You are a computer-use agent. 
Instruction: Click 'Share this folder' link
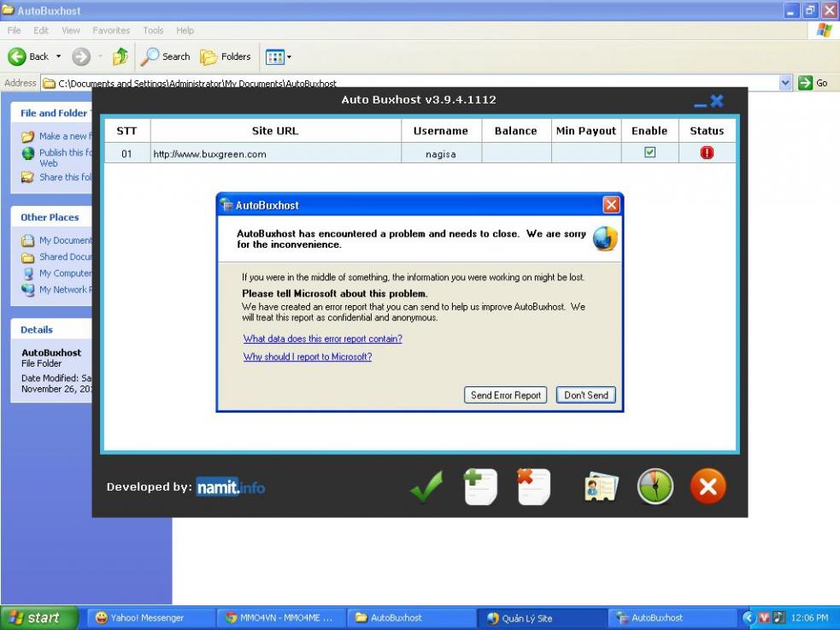click(56, 177)
